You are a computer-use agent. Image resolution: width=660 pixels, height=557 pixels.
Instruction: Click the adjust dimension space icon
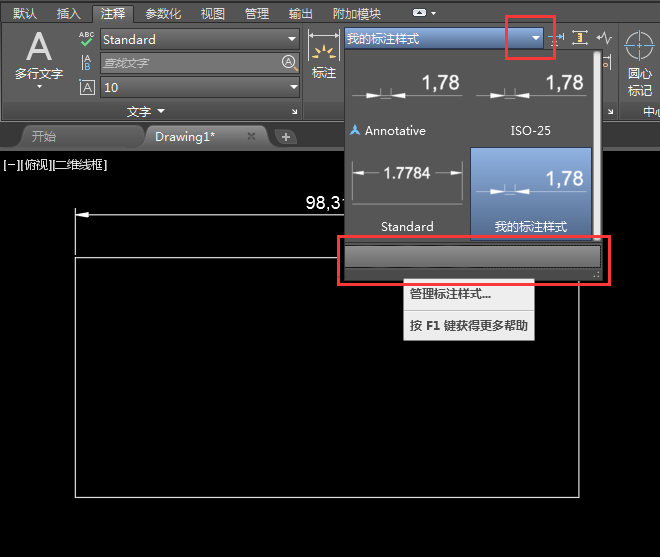580,38
